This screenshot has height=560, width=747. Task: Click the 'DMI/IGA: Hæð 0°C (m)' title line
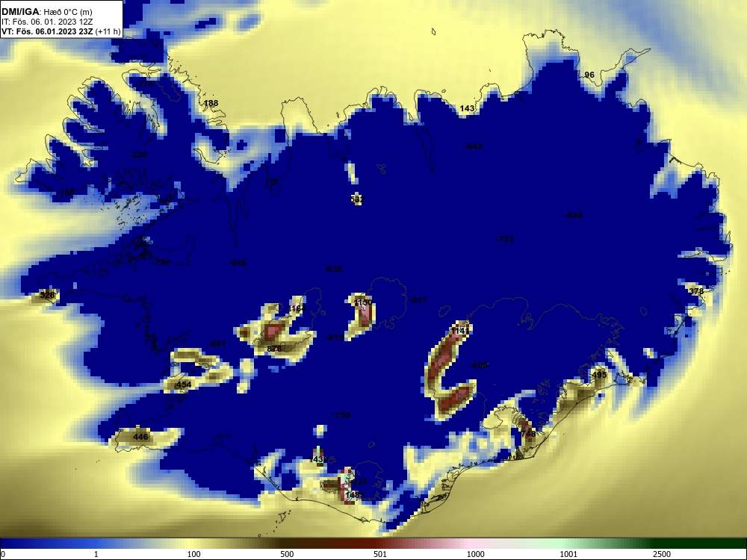(x=47, y=12)
